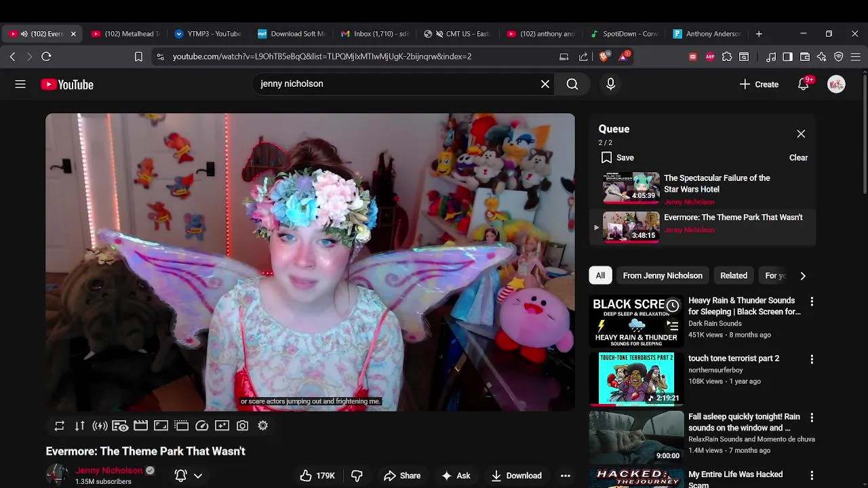Clear the jenny nicholson search text

tap(545, 84)
